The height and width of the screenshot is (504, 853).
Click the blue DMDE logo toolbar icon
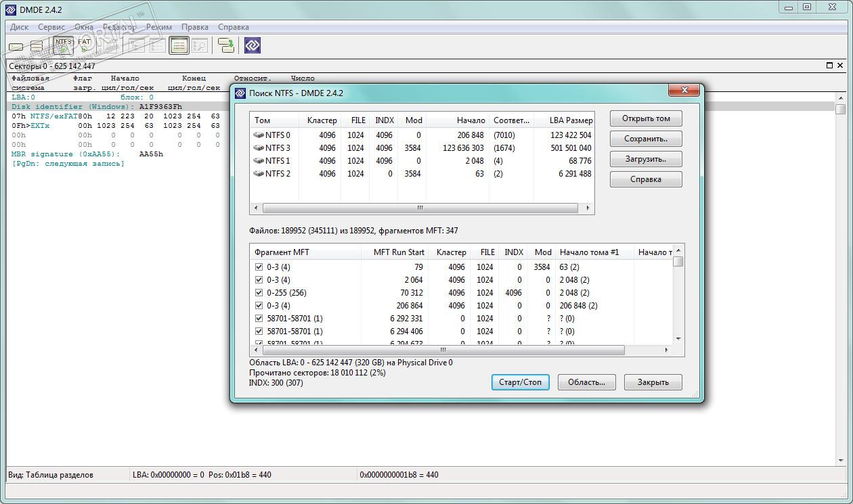(253, 45)
